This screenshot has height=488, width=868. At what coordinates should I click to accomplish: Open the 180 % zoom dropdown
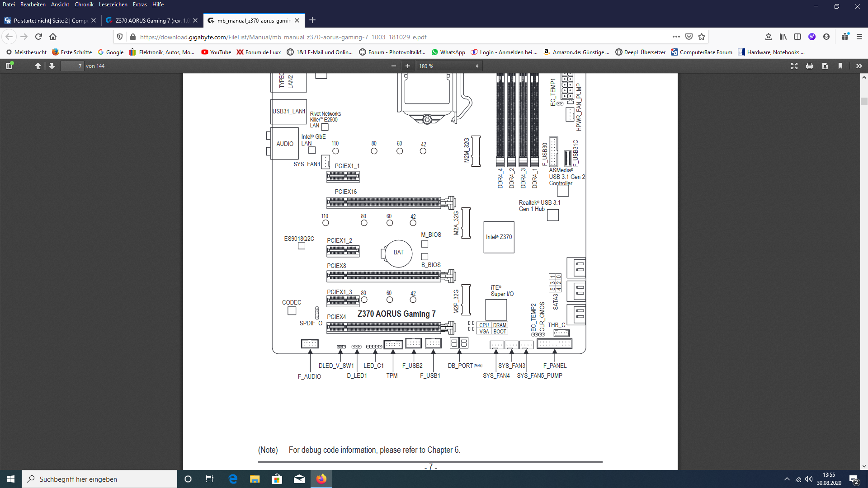click(x=448, y=66)
